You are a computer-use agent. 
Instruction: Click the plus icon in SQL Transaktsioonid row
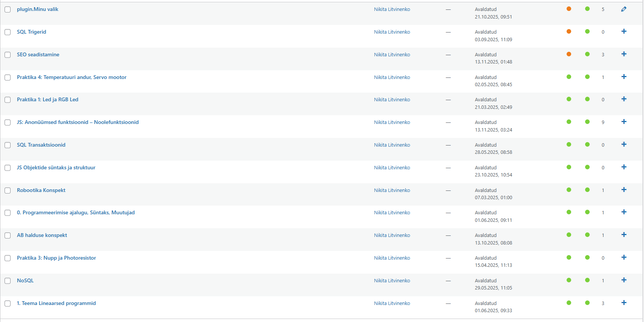[624, 144]
